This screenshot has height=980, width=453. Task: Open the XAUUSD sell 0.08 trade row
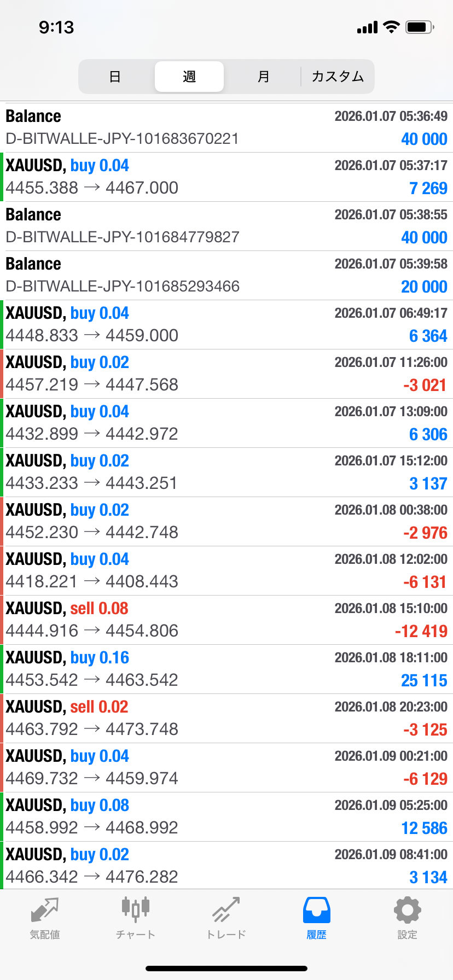tap(226, 620)
